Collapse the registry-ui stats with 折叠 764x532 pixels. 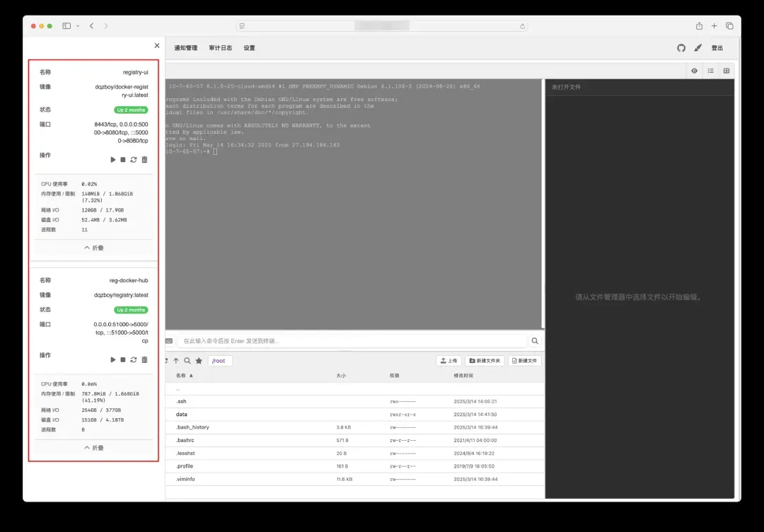[x=94, y=248]
